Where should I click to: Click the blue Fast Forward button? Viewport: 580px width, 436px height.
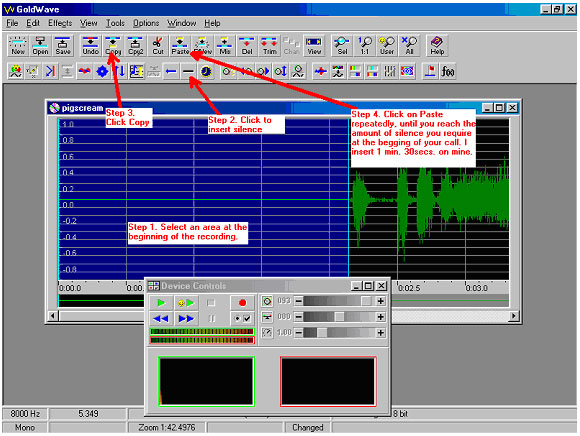(186, 318)
